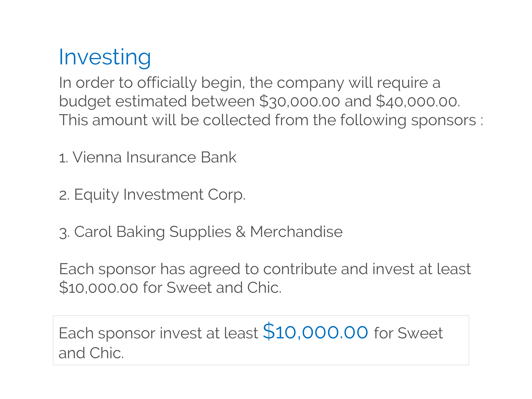The width and height of the screenshot is (532, 399).
Task: Click the Investing heading
Action: (x=105, y=57)
